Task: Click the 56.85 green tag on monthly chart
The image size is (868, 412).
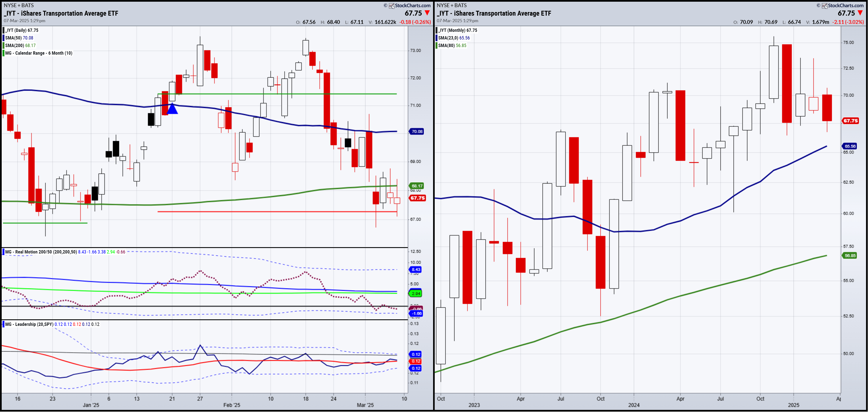Action: point(849,255)
